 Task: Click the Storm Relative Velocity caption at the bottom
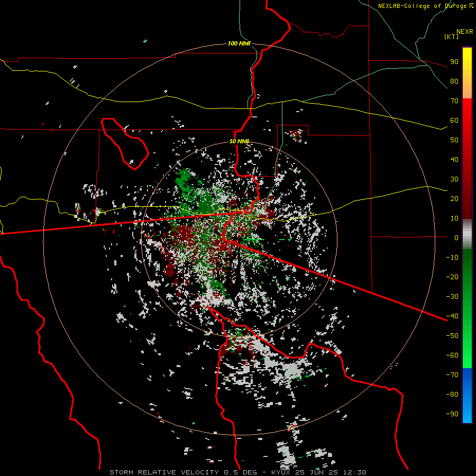pos(237,472)
